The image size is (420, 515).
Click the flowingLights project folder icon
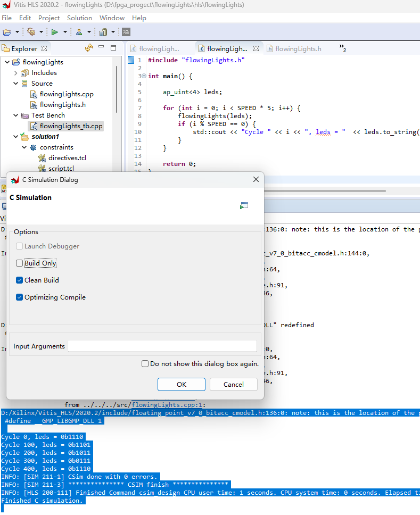pyautogui.click(x=16, y=62)
